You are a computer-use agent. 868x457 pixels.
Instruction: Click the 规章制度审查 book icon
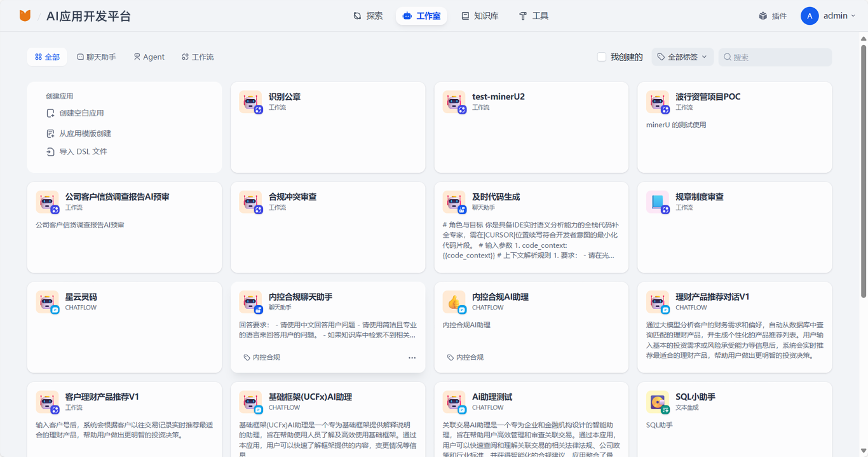click(657, 202)
